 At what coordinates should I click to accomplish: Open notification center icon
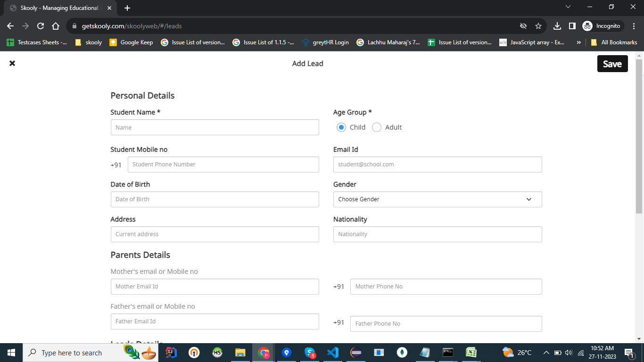[629, 353]
